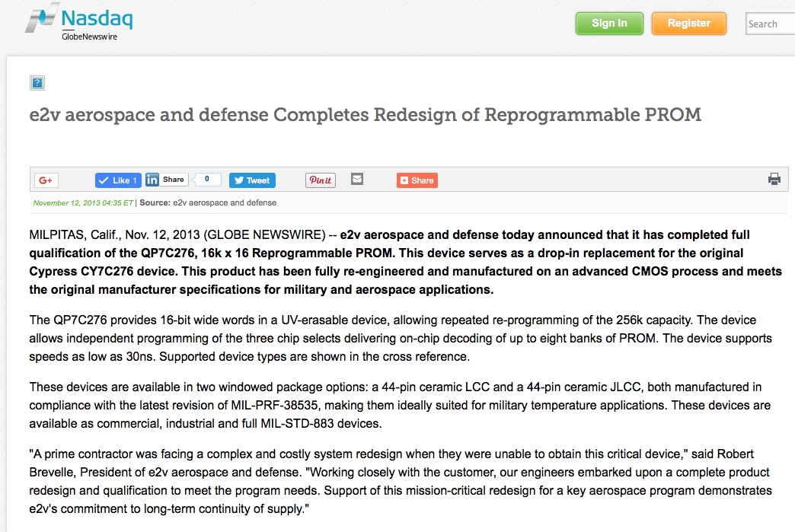Image resolution: width=795 pixels, height=532 pixels.
Task: Print the article using printer icon
Action: pyautogui.click(x=774, y=179)
